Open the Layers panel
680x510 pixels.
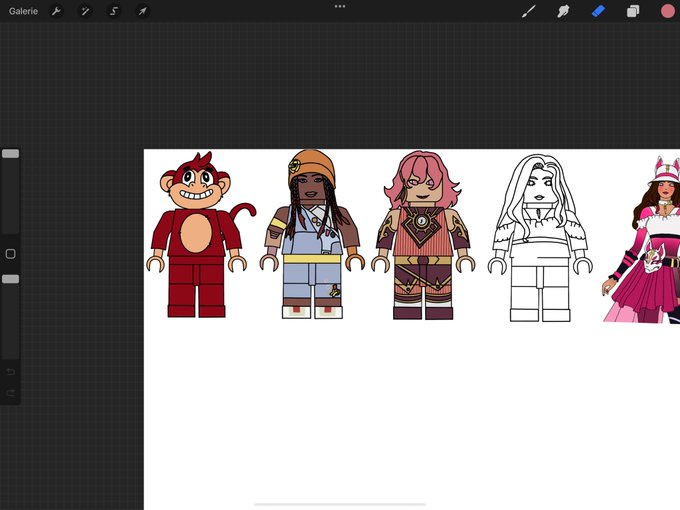coord(633,11)
